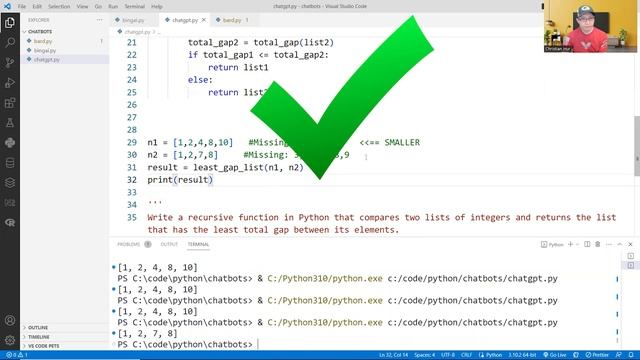Click Ln 32, Col 14 cursor position

pos(393,355)
